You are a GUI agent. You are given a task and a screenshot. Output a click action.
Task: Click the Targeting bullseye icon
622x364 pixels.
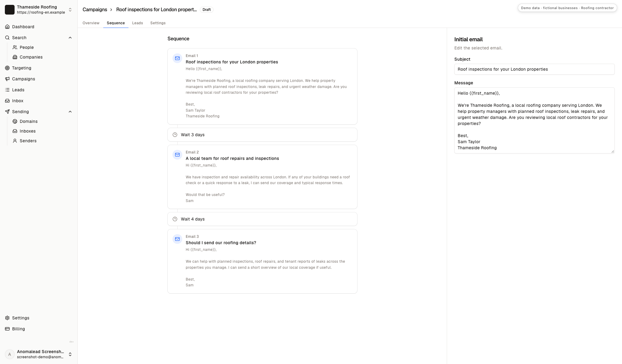(x=7, y=68)
